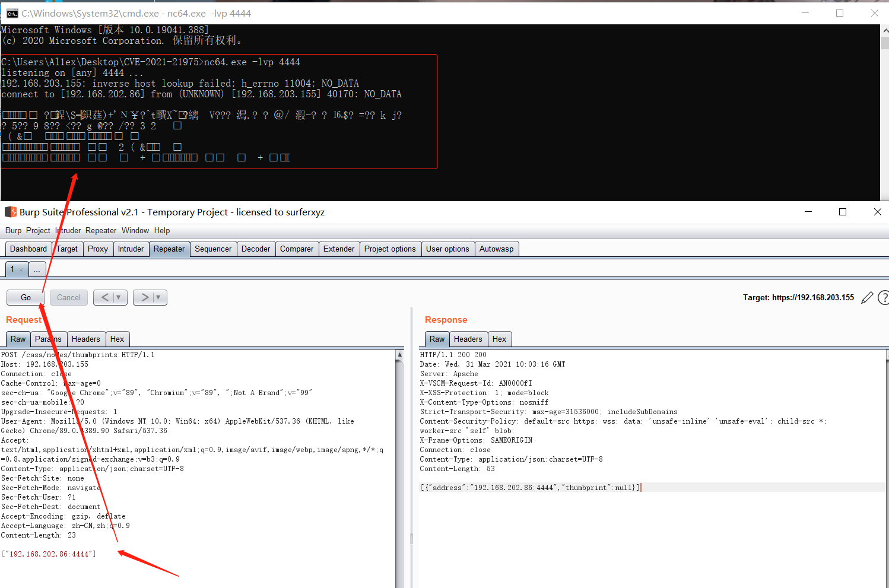Click the Go button to send the request
This screenshot has height=588, width=889.
click(x=26, y=297)
